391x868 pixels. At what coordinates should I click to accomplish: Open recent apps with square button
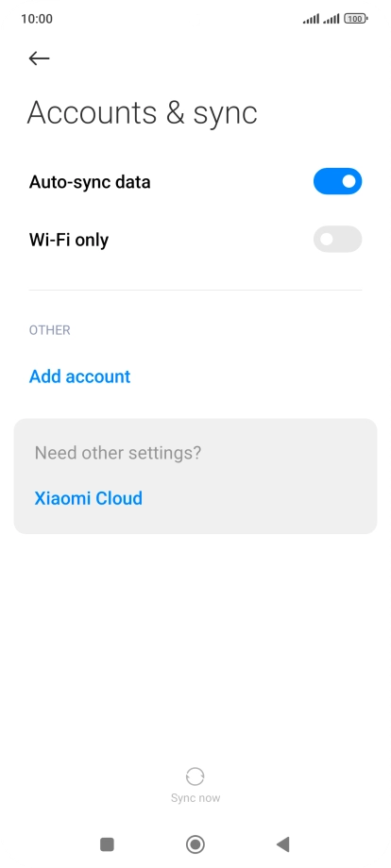coord(107,844)
